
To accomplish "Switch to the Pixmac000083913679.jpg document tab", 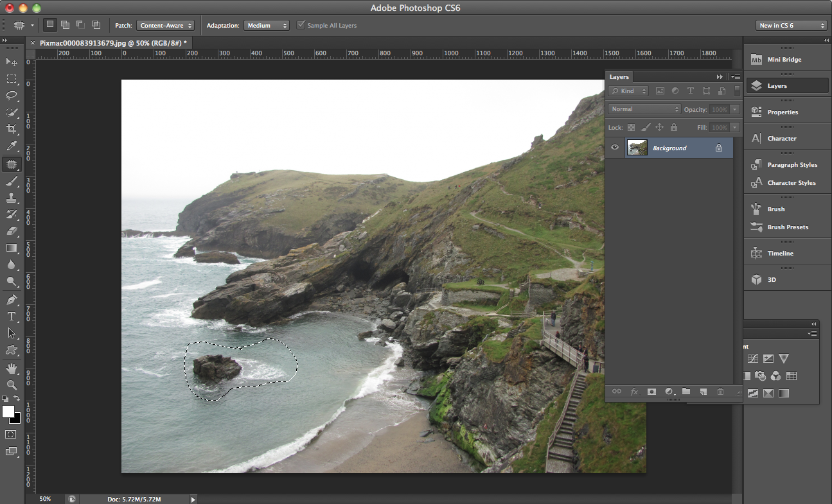I will click(113, 43).
